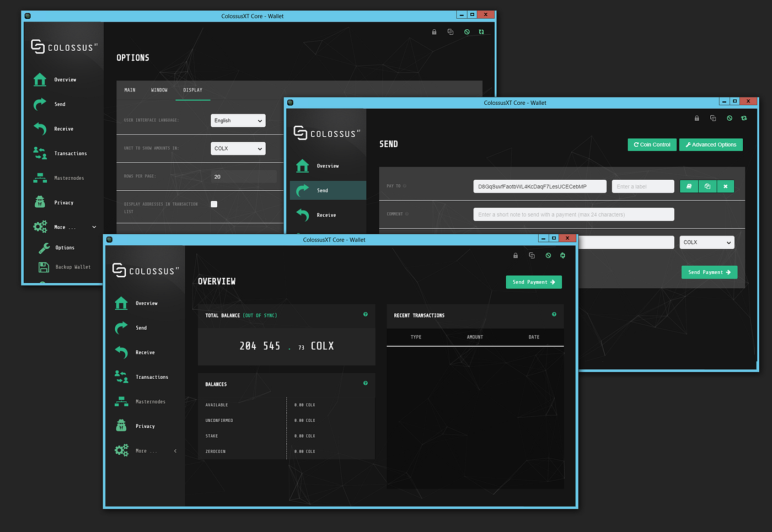Open Privacy in the Options window sidebar
The width and height of the screenshot is (772, 532).
tap(55, 202)
